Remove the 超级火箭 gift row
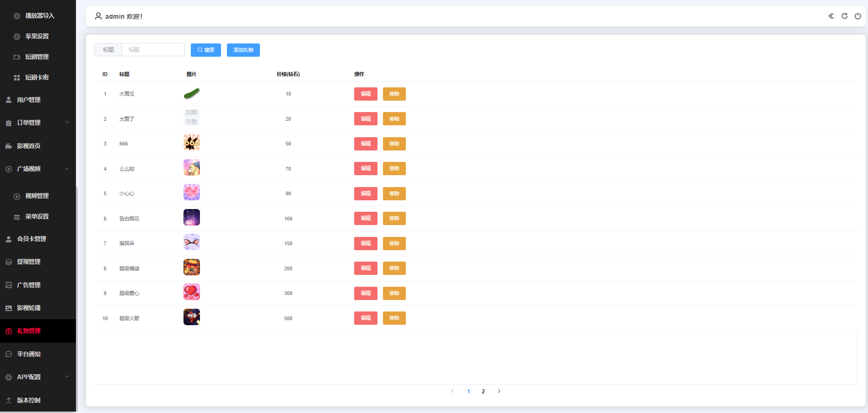This screenshot has width=868, height=413. point(394,318)
